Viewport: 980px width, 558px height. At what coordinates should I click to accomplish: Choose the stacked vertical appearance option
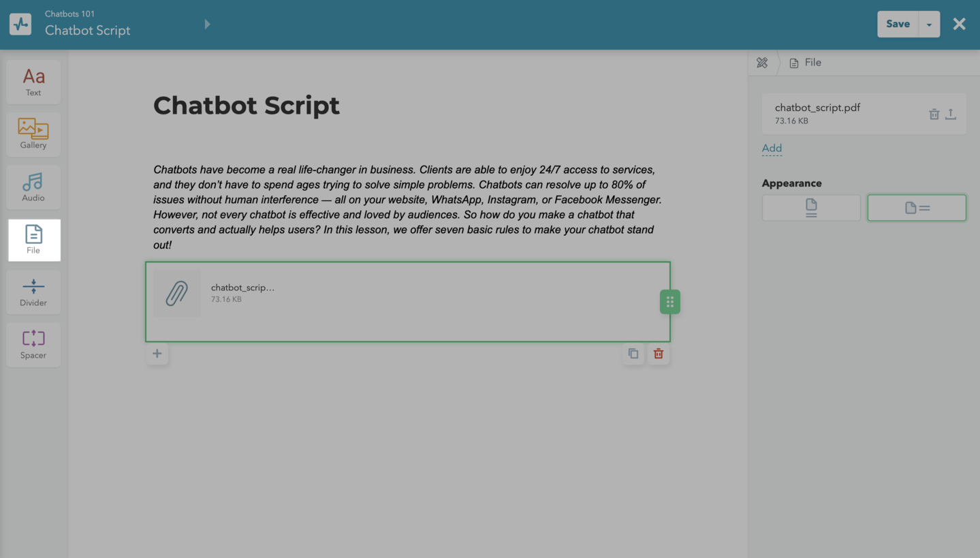(x=810, y=208)
